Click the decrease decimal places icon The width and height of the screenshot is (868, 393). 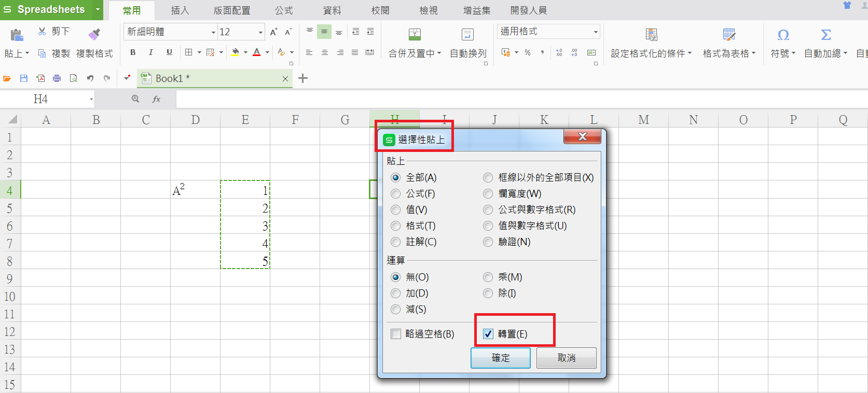(x=574, y=52)
